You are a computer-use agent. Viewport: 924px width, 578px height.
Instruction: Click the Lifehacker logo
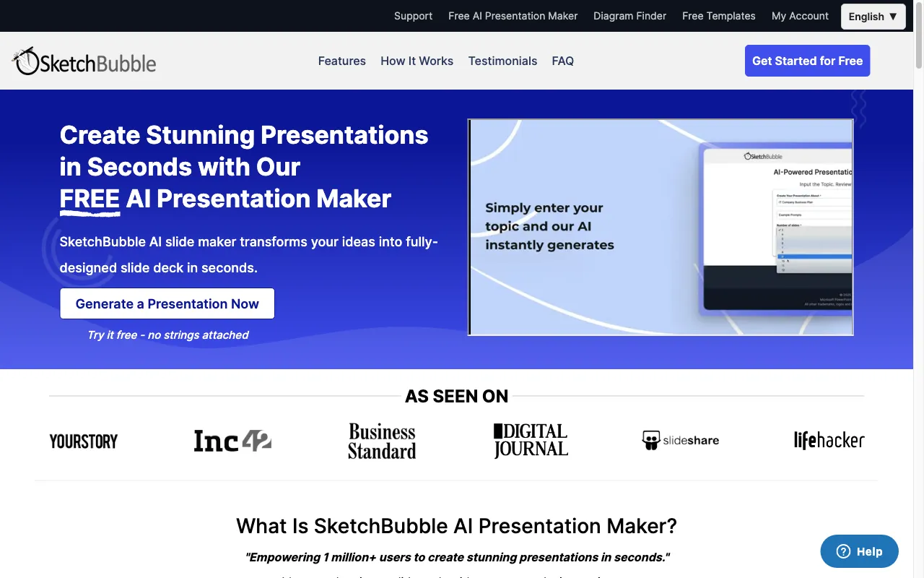(x=829, y=440)
